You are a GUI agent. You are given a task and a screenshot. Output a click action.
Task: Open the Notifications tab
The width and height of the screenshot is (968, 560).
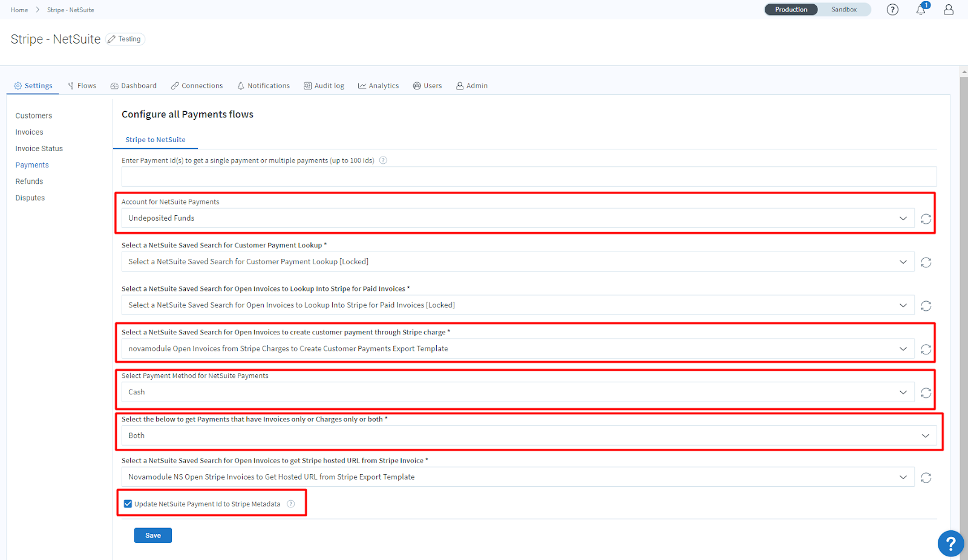point(263,86)
